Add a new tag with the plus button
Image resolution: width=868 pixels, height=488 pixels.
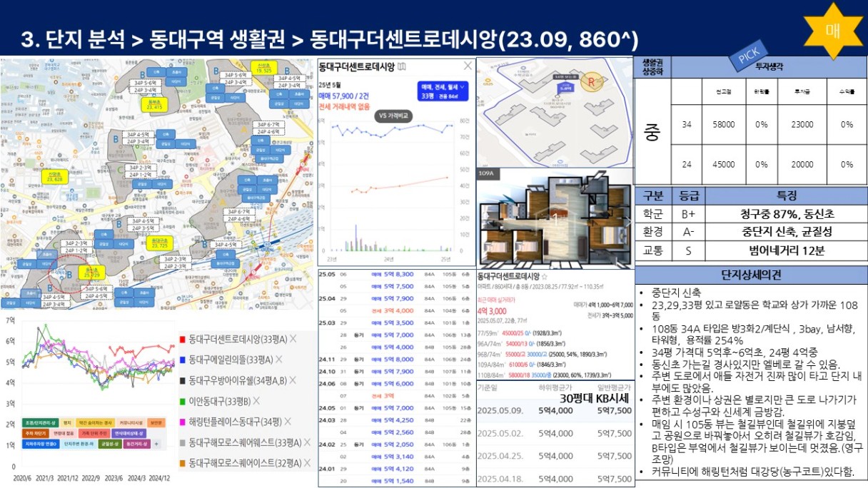pos(156,443)
